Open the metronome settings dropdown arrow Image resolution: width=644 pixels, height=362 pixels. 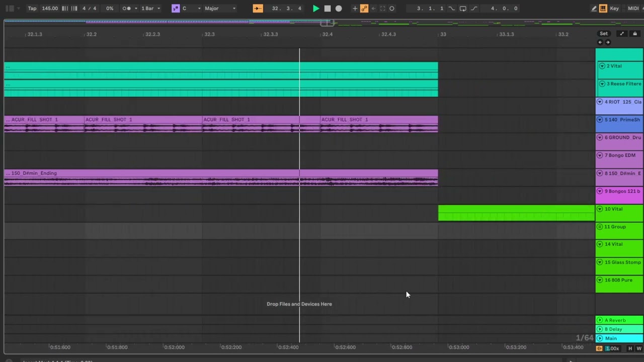tap(136, 9)
